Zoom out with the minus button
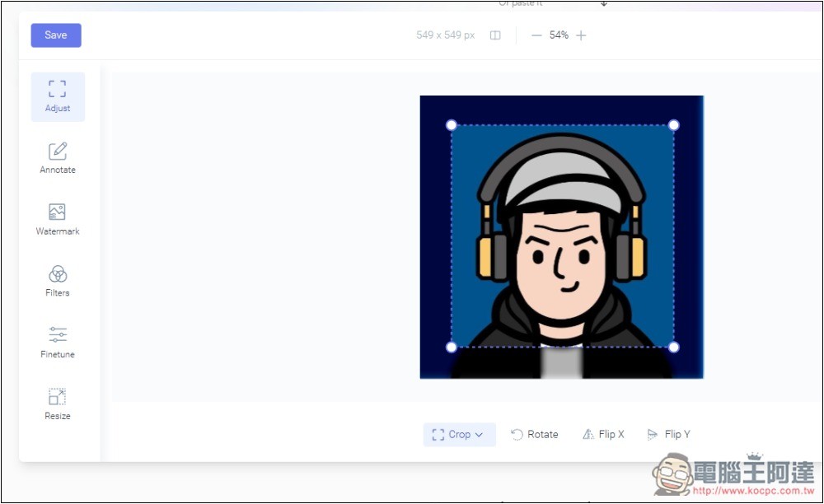824x504 pixels. tap(536, 35)
